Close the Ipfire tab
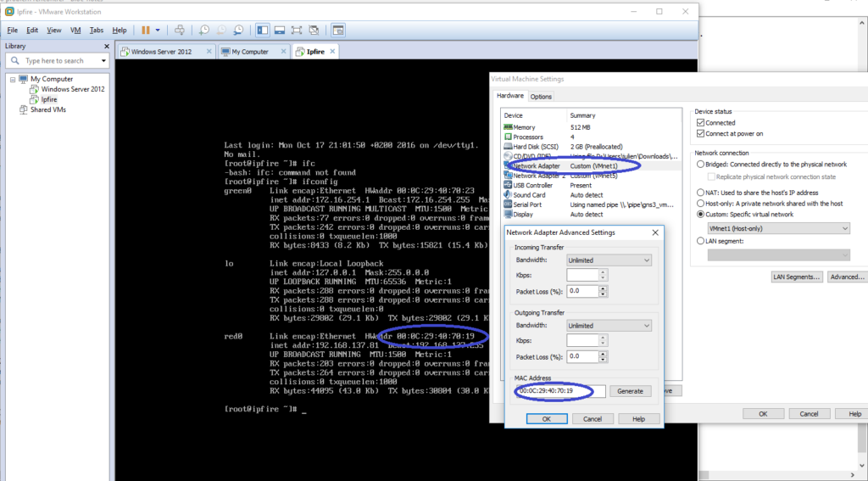868x481 pixels. point(332,51)
